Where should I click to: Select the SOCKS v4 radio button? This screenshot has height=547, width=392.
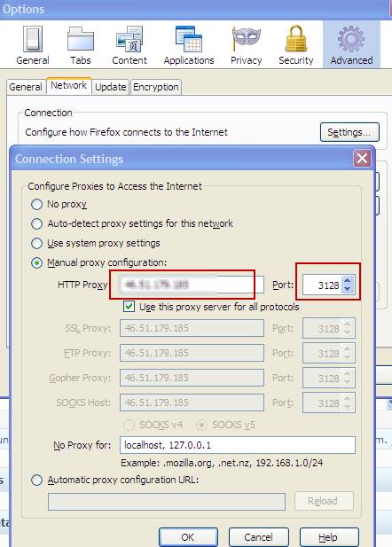click(x=129, y=425)
